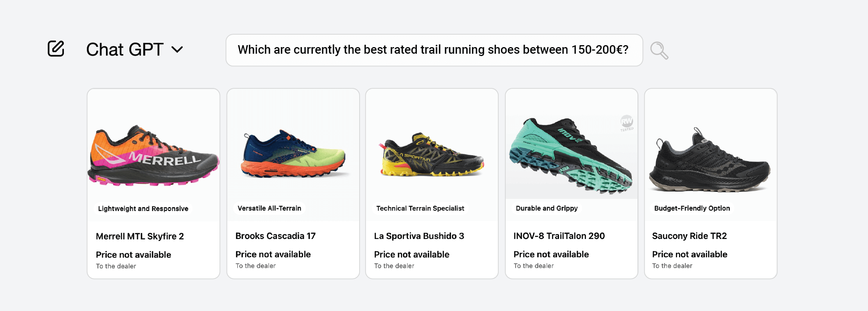Open the Merrell MTL Skyfire 2 shoe image
Viewport: 868px width, 311px height.
(153, 156)
